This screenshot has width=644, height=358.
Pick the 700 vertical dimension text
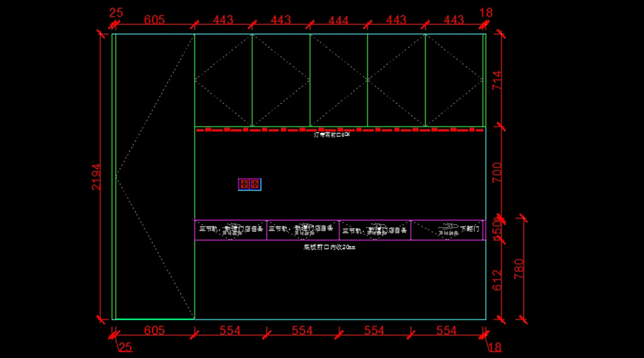(497, 172)
